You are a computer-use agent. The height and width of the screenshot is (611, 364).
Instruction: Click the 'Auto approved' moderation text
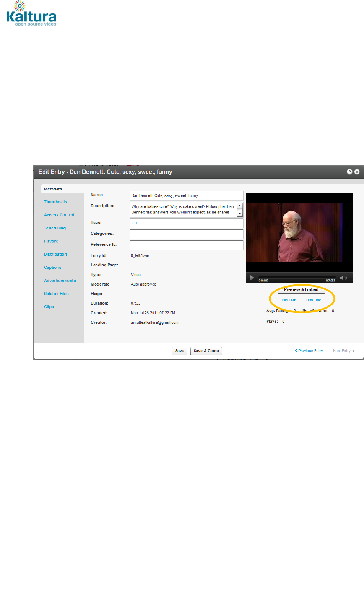click(x=143, y=284)
